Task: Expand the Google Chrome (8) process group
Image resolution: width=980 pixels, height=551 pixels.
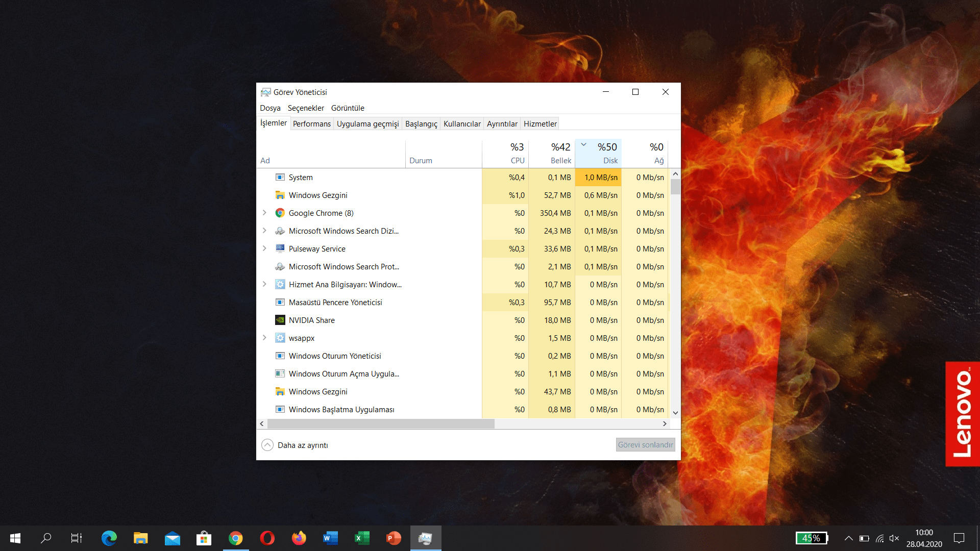Action: 264,213
